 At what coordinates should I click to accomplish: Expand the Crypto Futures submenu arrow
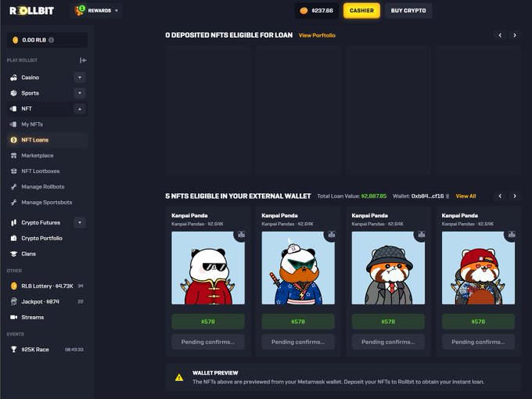pos(80,222)
